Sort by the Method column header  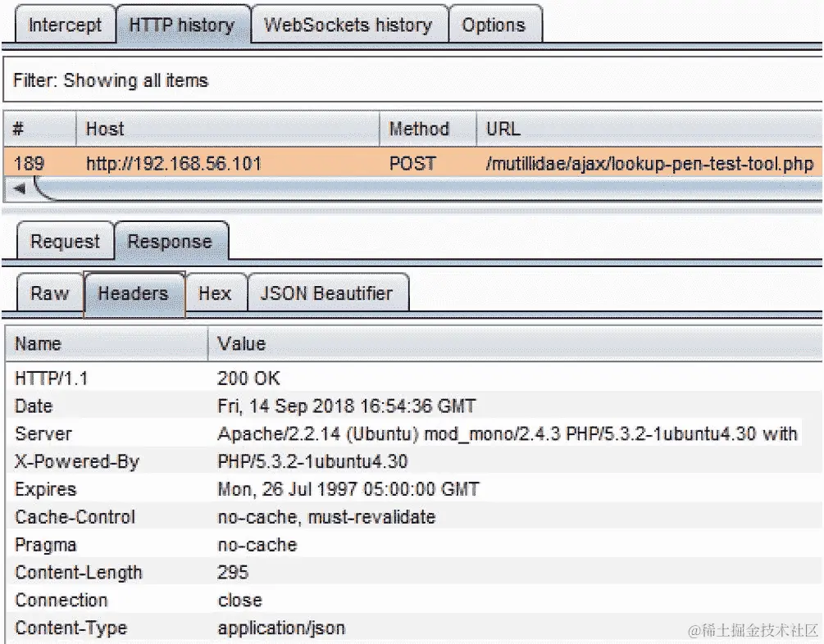pos(428,129)
